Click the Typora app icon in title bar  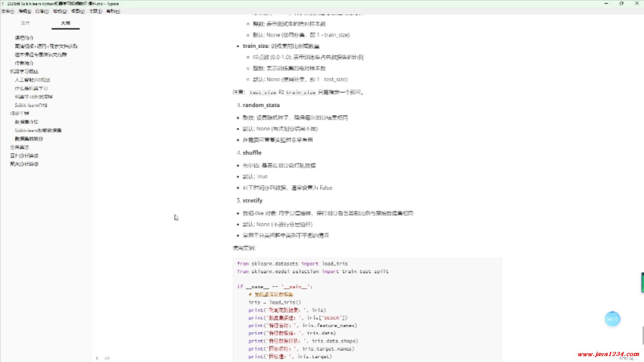[x=3, y=4]
